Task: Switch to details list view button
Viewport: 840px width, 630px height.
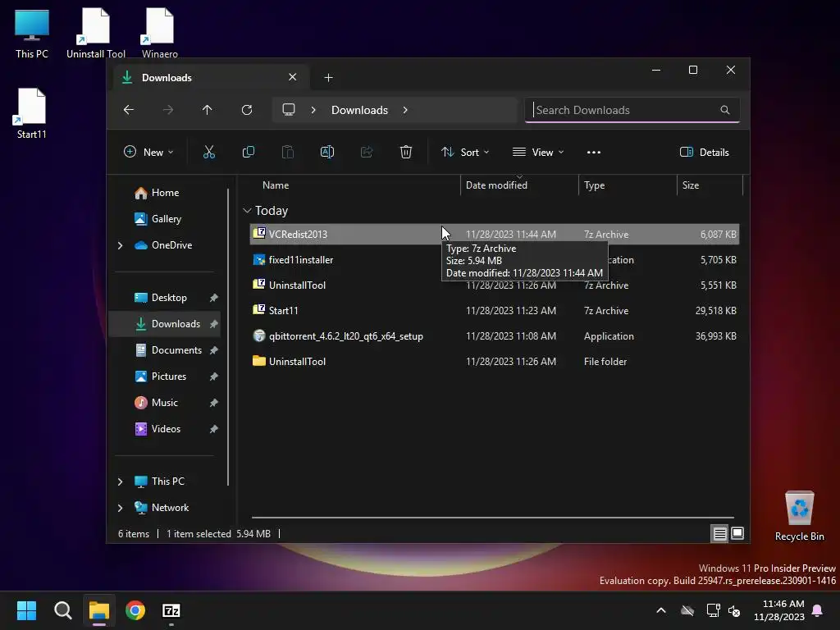Action: click(720, 533)
